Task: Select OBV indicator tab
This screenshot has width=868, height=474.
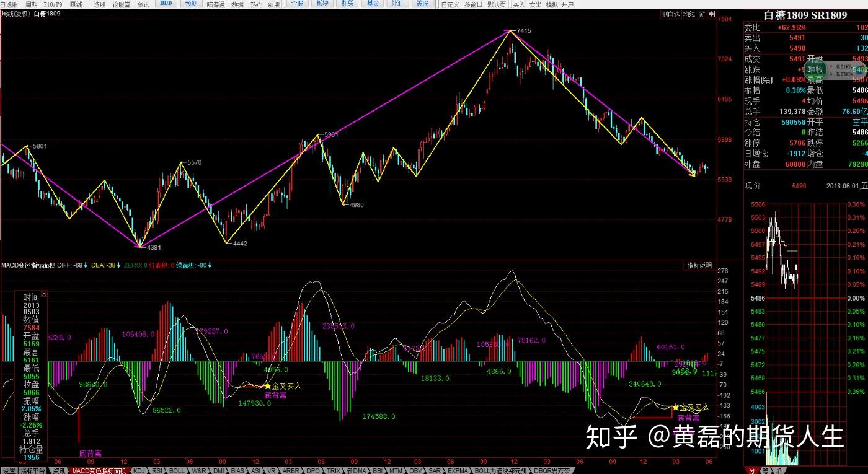Action: pyautogui.click(x=415, y=470)
